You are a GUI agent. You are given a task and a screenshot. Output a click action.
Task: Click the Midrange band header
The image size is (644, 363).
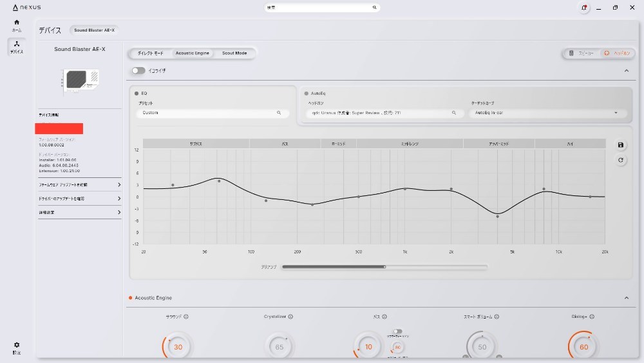[x=410, y=144]
